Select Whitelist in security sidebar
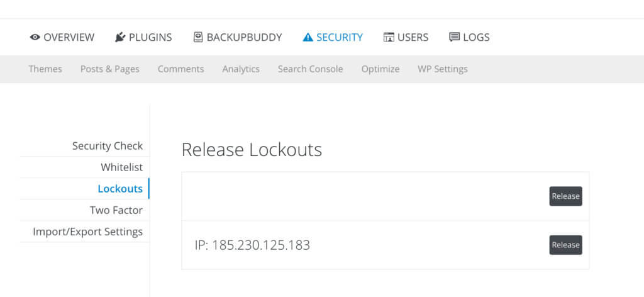This screenshot has height=297, width=644. pos(121,167)
